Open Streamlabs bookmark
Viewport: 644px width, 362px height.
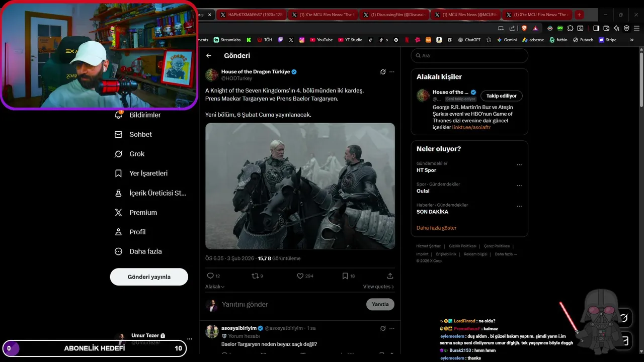227,40
